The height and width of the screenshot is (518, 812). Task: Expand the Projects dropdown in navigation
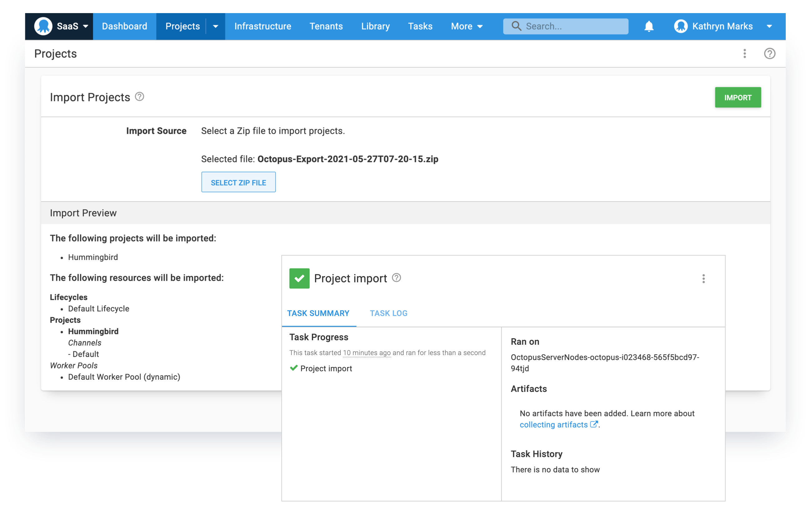pos(216,26)
